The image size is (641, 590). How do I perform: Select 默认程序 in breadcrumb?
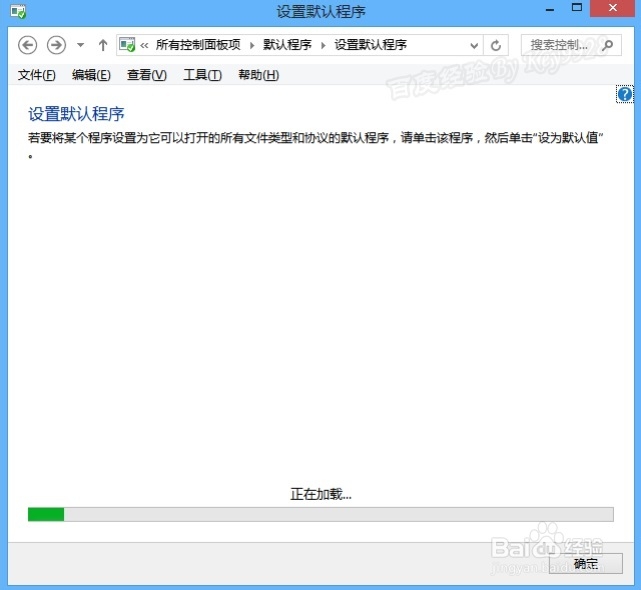coord(287,45)
